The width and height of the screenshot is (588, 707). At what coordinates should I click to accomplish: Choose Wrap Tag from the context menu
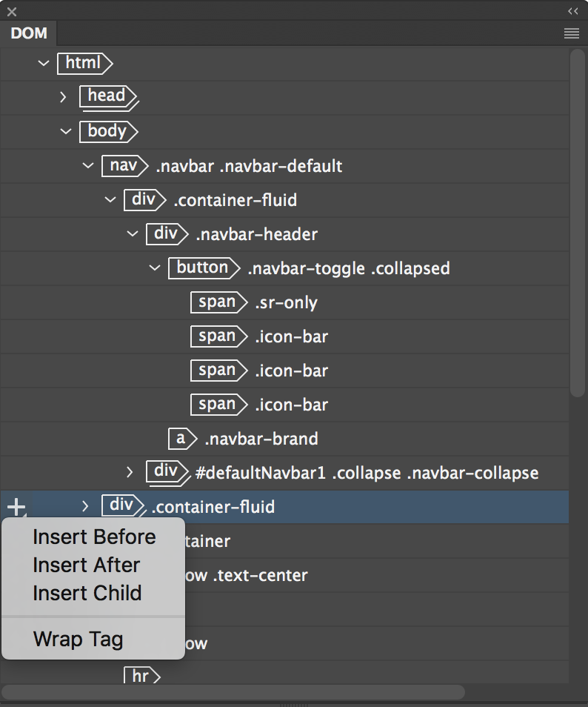click(77, 639)
